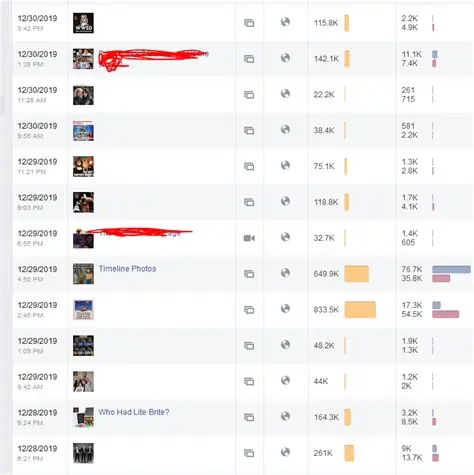474x475 pixels.
Task: Click the red-scribbled title on 12/30 1:38 PM post
Action: tap(153, 60)
